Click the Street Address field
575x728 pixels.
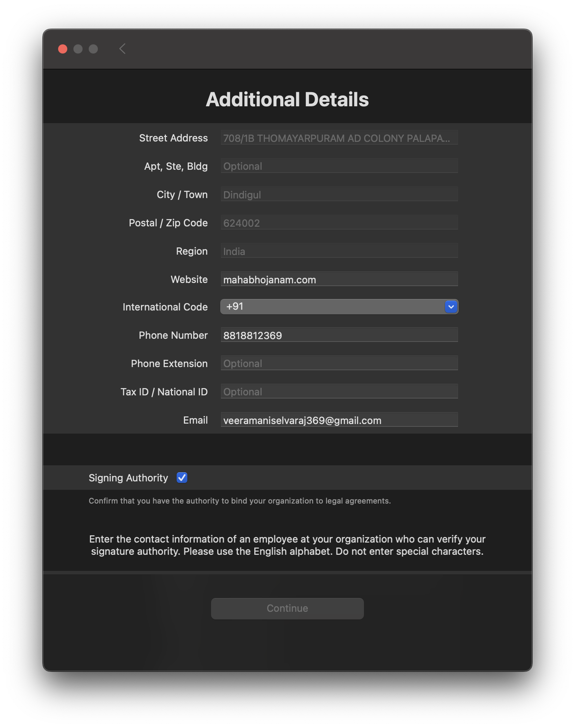(339, 138)
